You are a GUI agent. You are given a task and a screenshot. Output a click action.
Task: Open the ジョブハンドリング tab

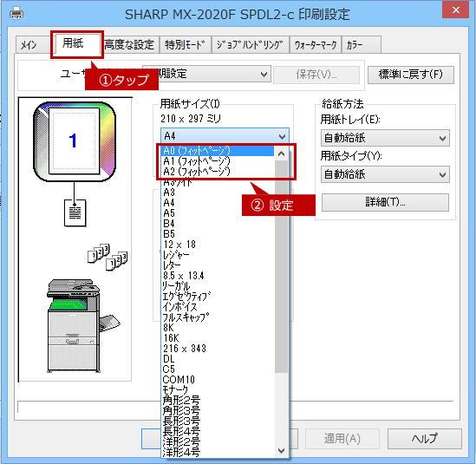(x=251, y=45)
